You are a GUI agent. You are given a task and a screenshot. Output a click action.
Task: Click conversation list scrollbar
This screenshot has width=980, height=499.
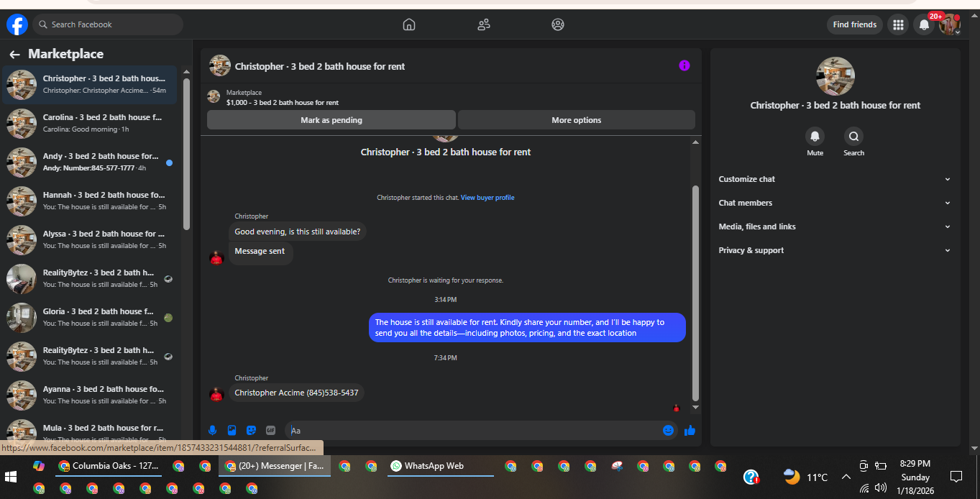[x=186, y=155]
